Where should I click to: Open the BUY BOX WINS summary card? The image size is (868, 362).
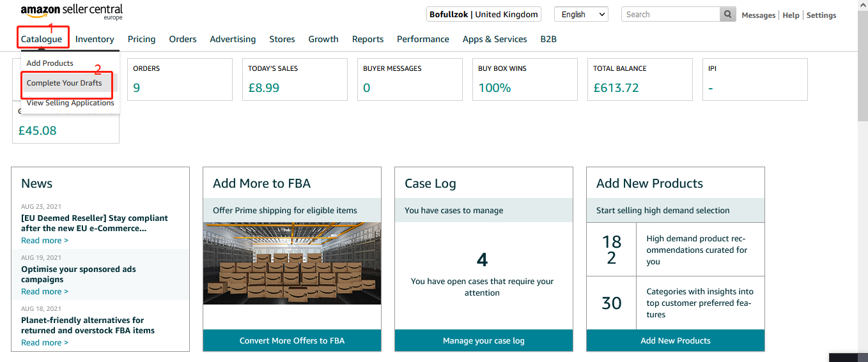point(525,79)
